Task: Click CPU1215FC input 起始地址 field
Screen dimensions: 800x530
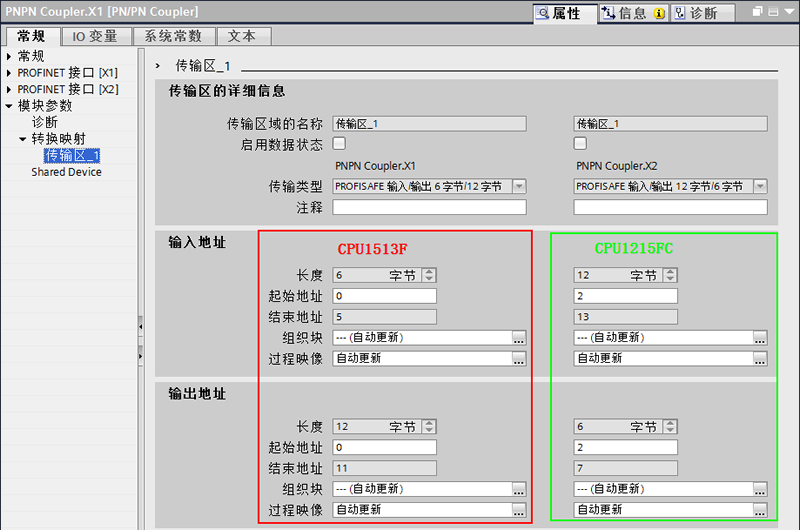Action: pos(626,296)
